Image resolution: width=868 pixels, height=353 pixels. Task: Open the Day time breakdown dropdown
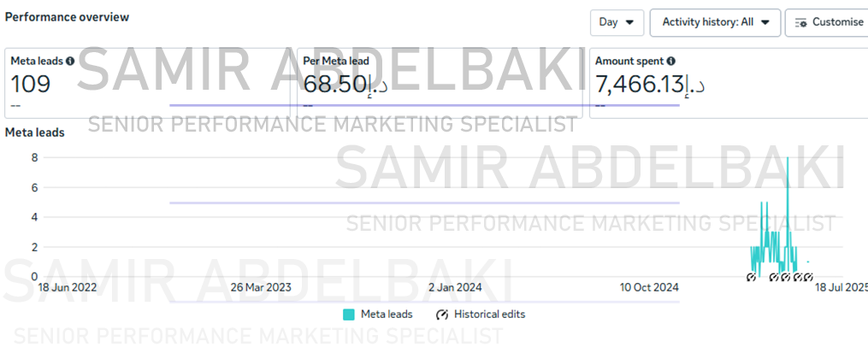coord(617,23)
